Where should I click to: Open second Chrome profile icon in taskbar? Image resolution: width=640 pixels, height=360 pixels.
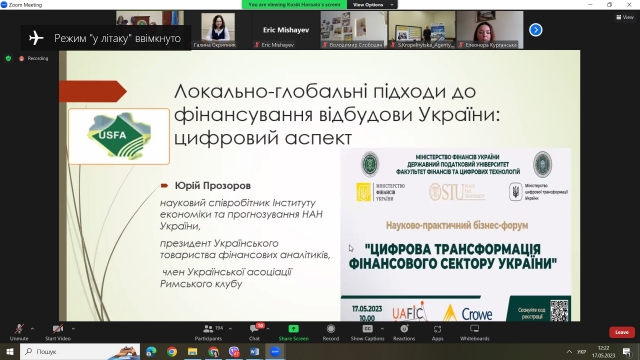(213, 351)
